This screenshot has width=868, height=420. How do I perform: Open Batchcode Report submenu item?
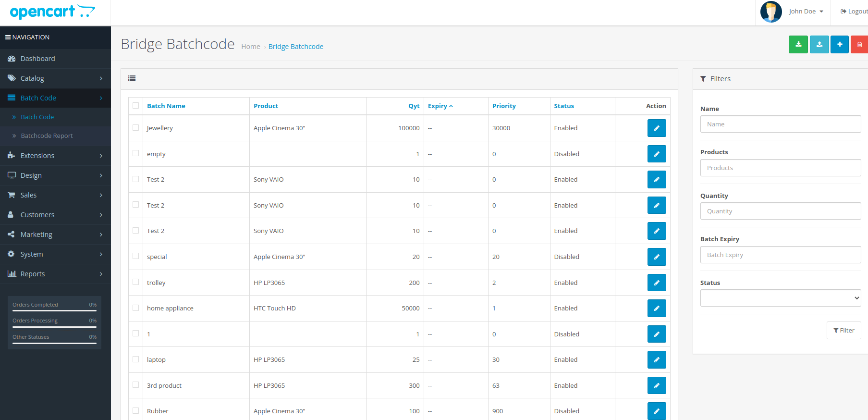click(x=47, y=136)
